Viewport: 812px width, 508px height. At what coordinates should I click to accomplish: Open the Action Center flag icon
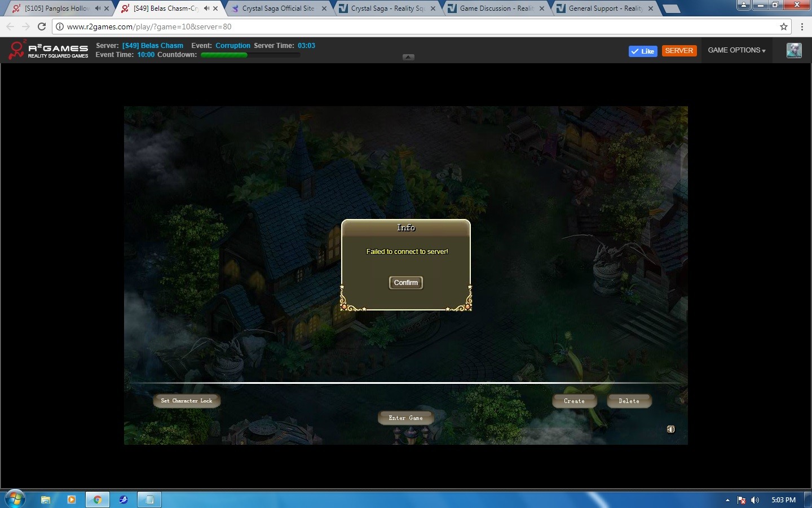742,500
